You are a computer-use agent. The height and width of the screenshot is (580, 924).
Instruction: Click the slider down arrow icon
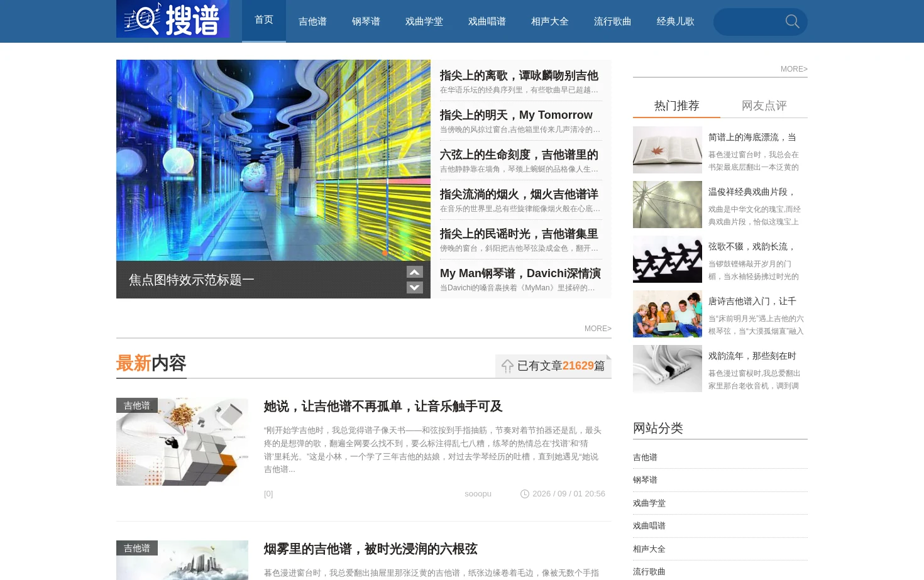point(415,288)
